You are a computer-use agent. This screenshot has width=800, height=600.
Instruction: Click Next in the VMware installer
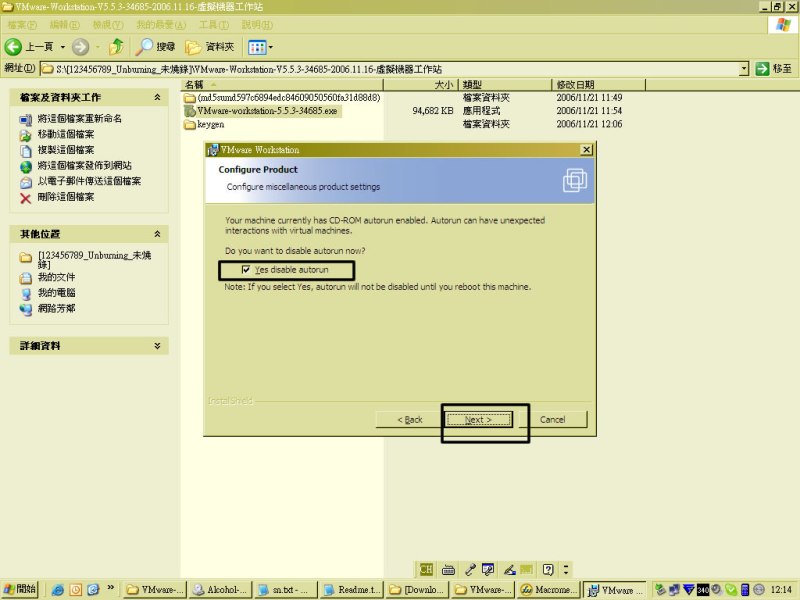[479, 419]
